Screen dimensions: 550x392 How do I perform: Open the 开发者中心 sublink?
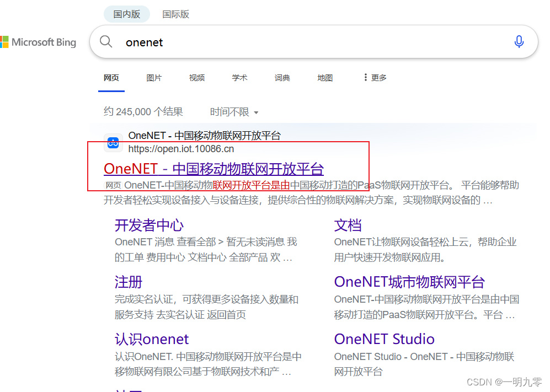[149, 225]
